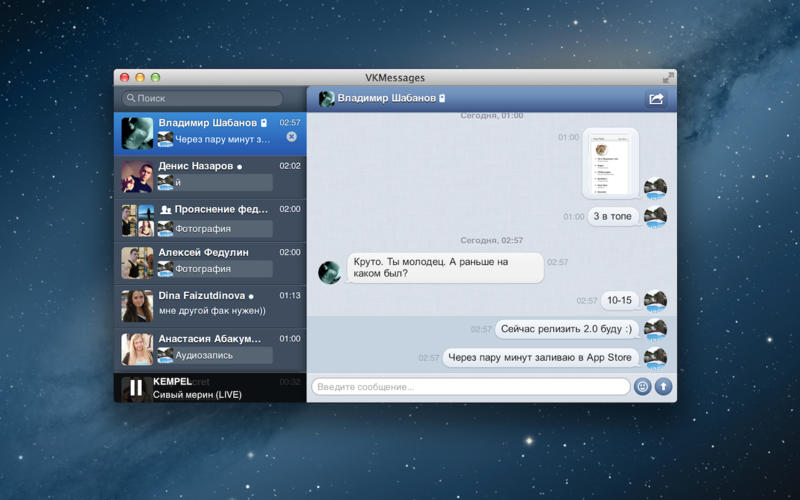This screenshot has height=500, width=800.
Task: Select the Алексей Федулин conversation
Action: (210, 263)
